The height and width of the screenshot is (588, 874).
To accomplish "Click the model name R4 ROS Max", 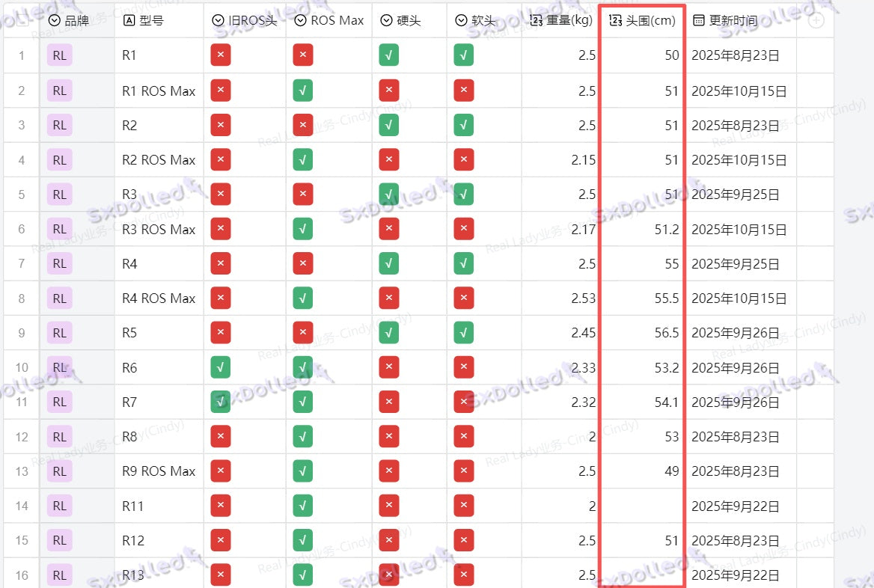I will pyautogui.click(x=159, y=298).
